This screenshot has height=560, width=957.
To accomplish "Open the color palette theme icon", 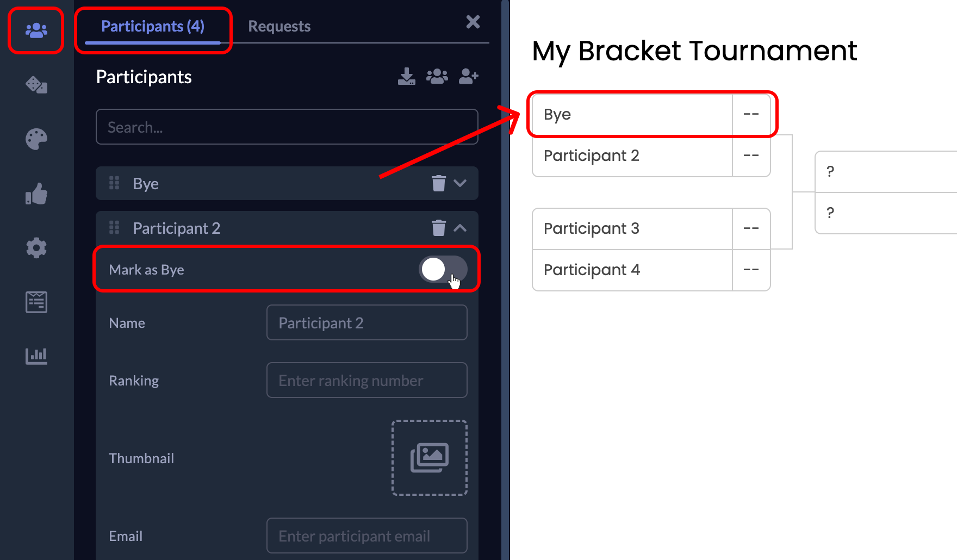I will click(x=36, y=139).
